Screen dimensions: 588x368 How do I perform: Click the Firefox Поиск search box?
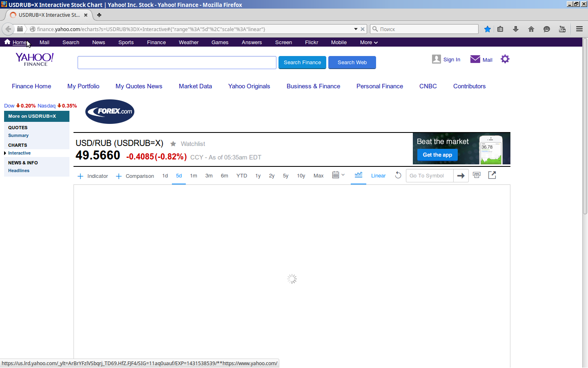(x=424, y=29)
